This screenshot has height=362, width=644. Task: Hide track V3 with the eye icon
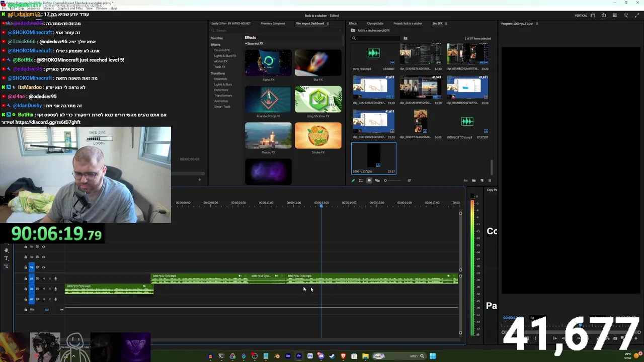point(43,247)
